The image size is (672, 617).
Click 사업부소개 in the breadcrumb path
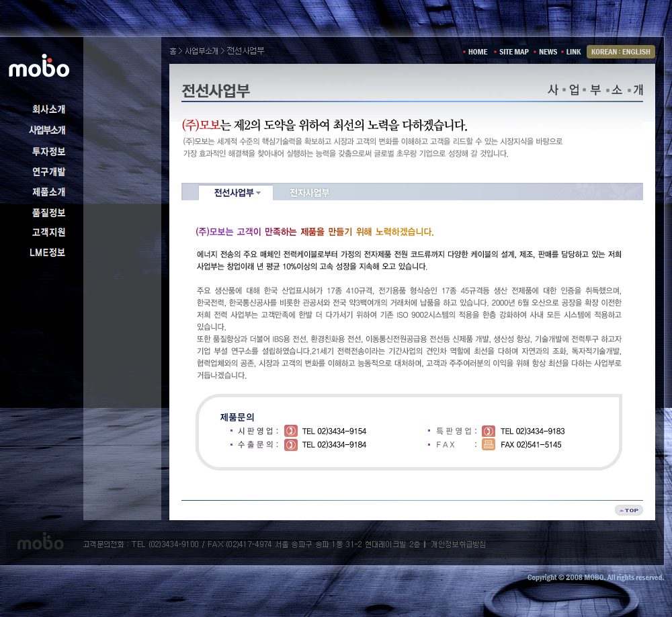202,51
